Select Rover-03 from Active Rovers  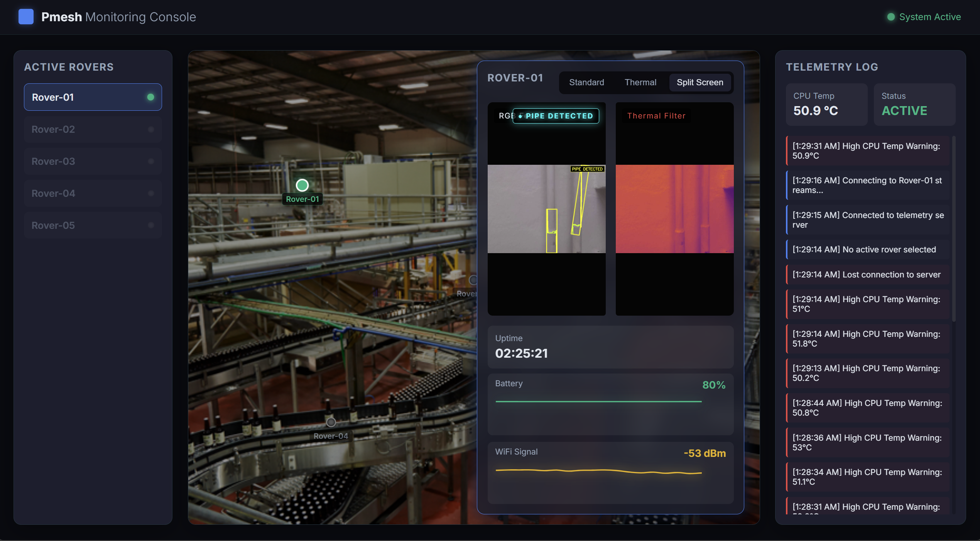point(93,161)
